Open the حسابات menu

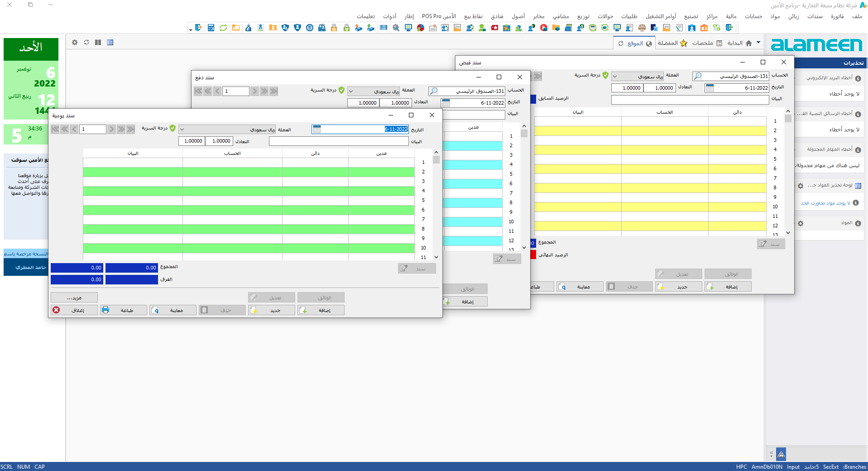pyautogui.click(x=753, y=16)
